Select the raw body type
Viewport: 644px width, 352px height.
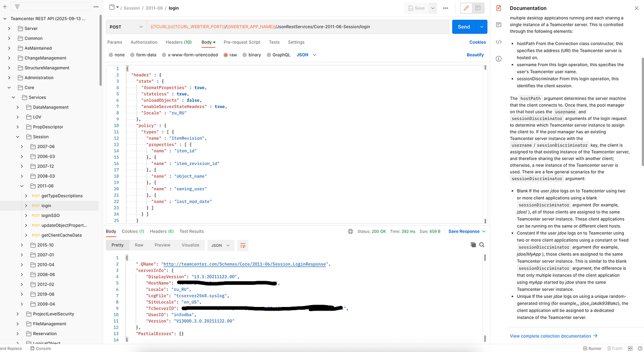tap(230, 55)
